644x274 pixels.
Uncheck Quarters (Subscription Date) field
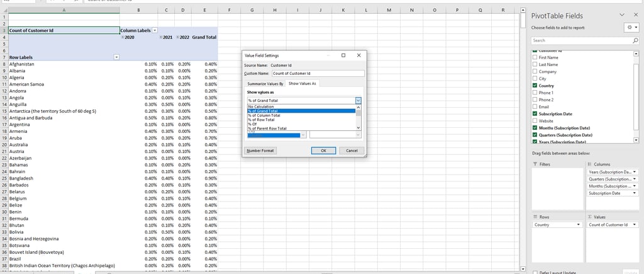(535, 135)
